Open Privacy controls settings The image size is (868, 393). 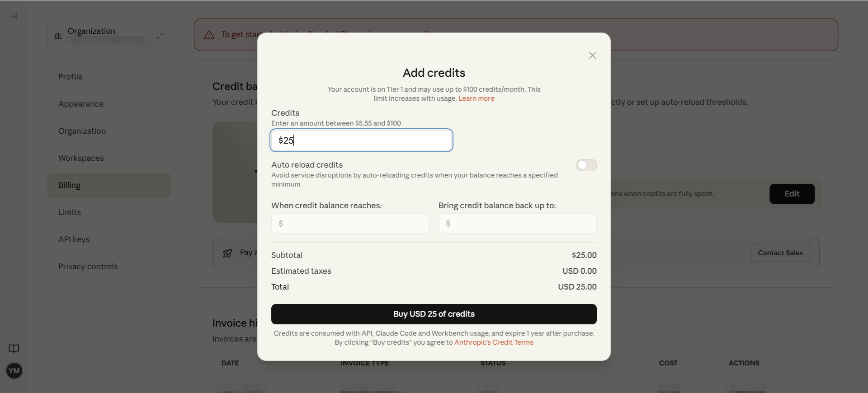(88, 267)
